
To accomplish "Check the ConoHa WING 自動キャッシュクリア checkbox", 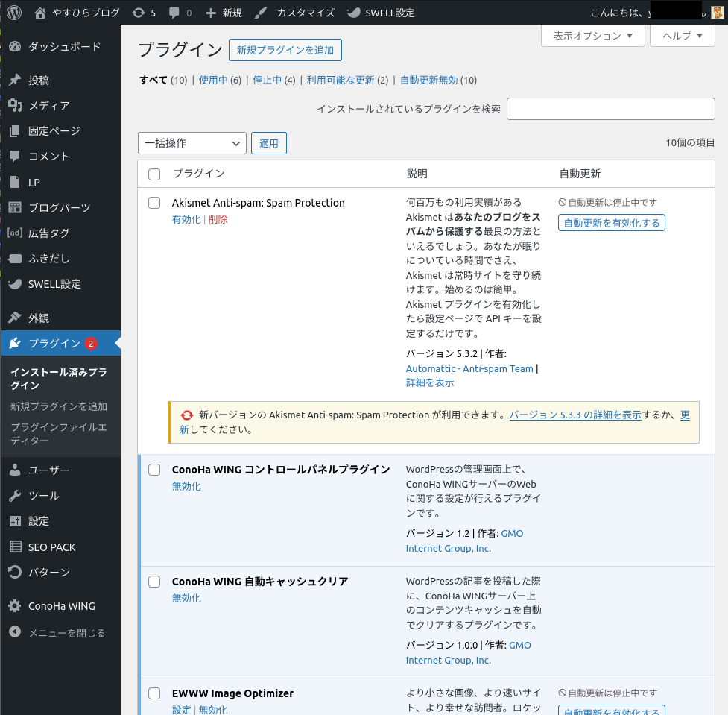I will [154, 582].
